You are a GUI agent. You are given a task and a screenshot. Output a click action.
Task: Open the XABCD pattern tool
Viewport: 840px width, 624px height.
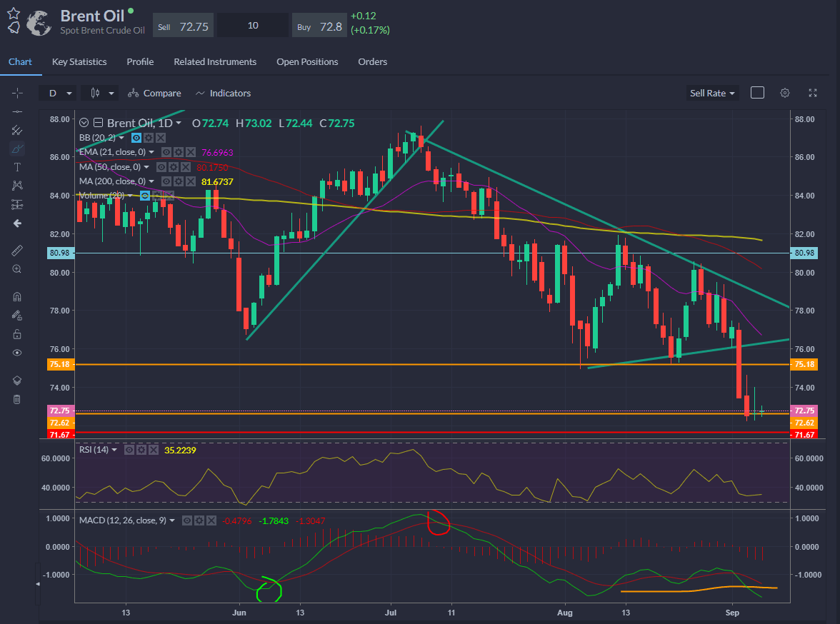pos(17,186)
